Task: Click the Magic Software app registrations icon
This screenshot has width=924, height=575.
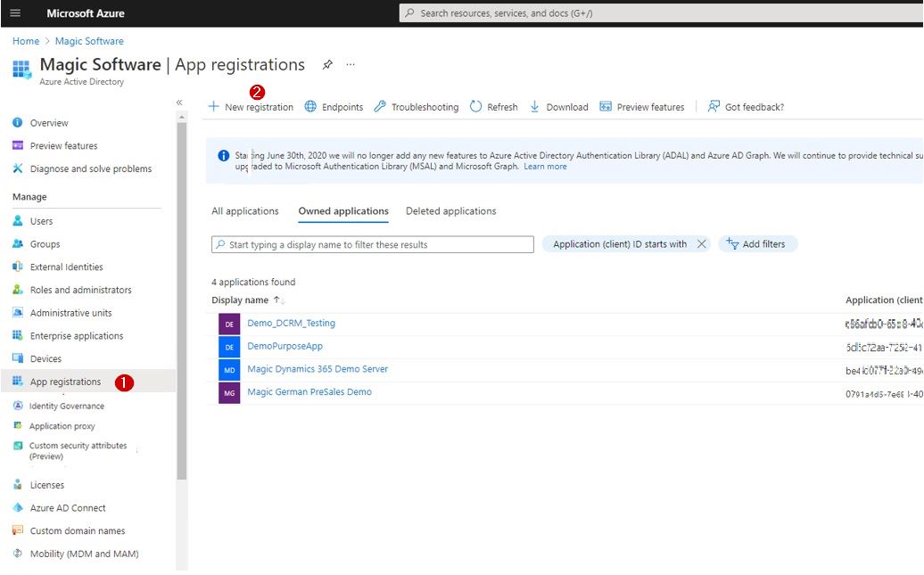Action: [x=21, y=69]
